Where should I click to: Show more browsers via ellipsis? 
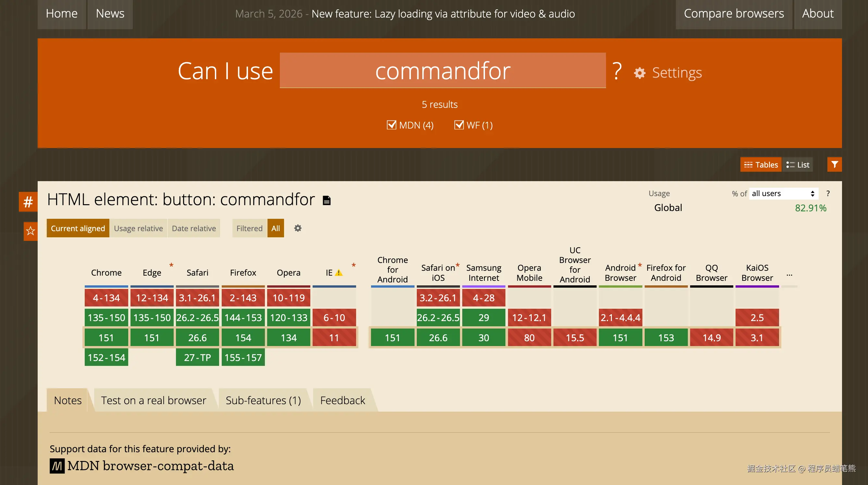click(x=789, y=275)
